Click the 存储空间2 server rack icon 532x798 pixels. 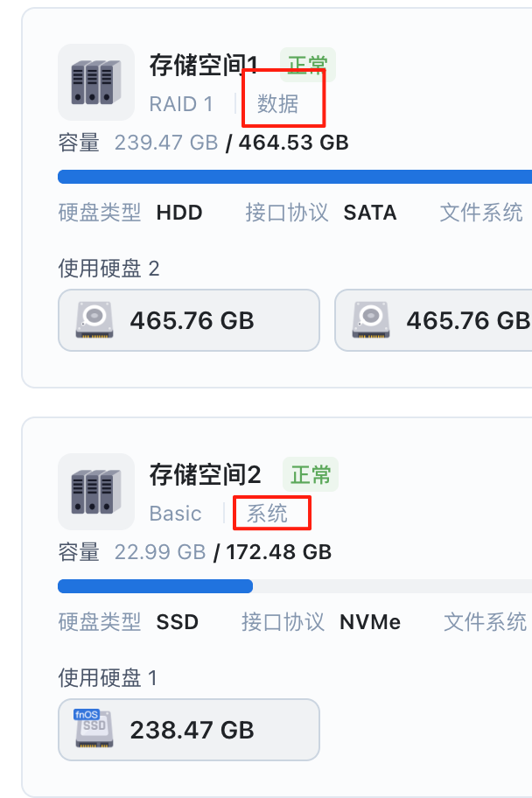(x=96, y=492)
